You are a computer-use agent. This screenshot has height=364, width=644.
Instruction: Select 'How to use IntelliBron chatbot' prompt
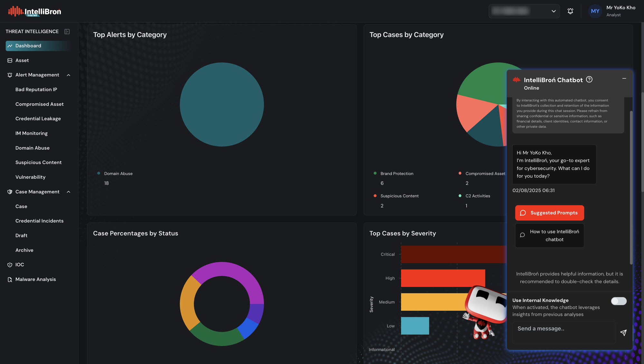coord(549,236)
